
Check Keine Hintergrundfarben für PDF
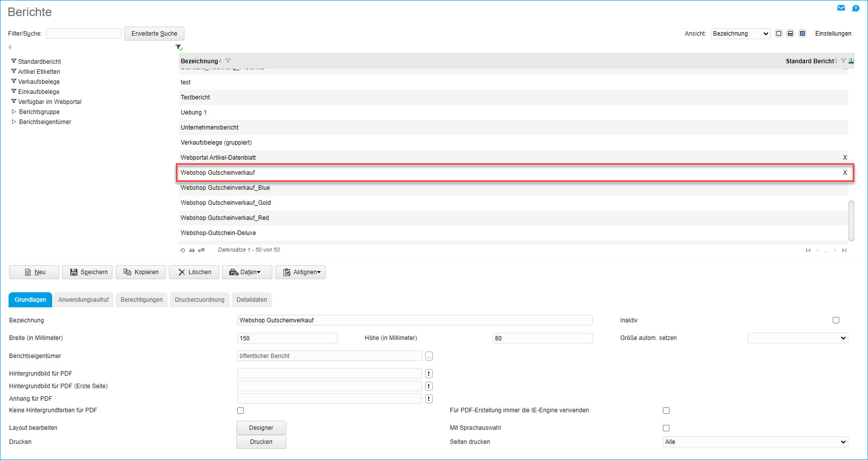[241, 411]
